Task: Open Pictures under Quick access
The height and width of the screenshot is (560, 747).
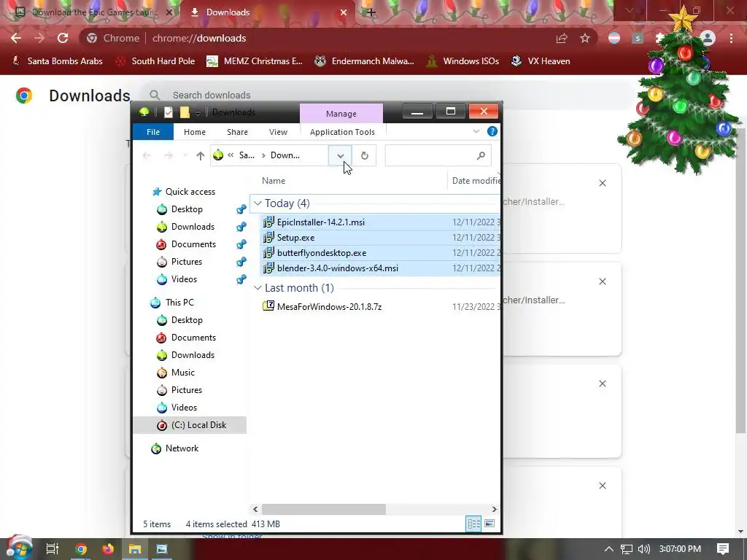Action: coord(186,262)
